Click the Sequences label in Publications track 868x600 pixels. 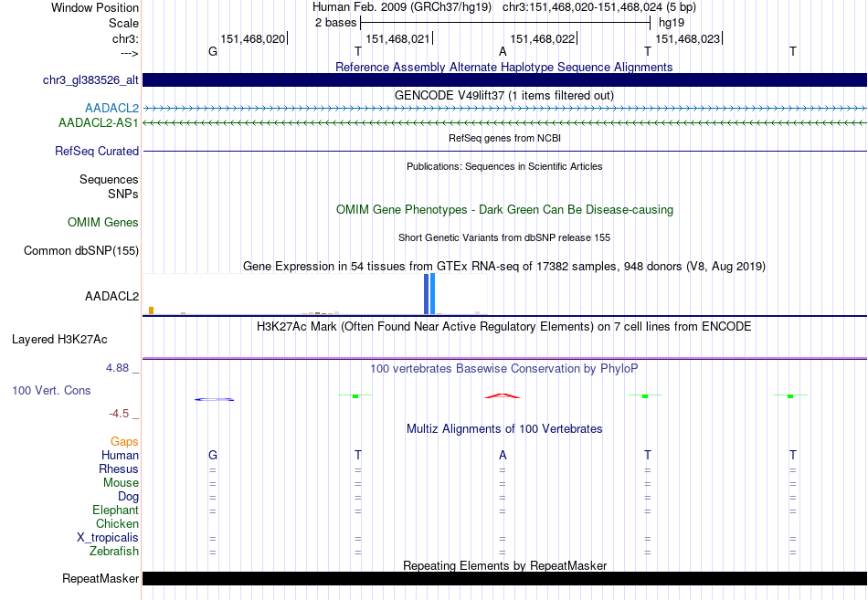(109, 179)
